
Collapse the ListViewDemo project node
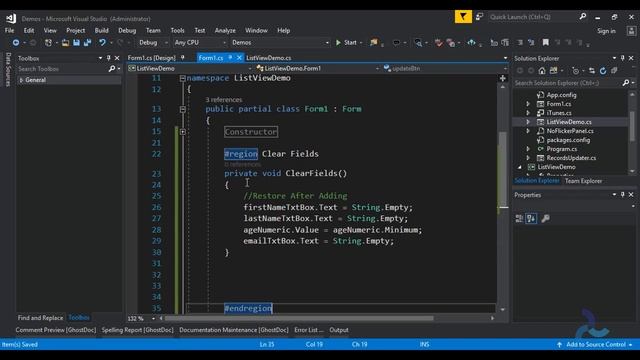pyautogui.click(x=520, y=167)
